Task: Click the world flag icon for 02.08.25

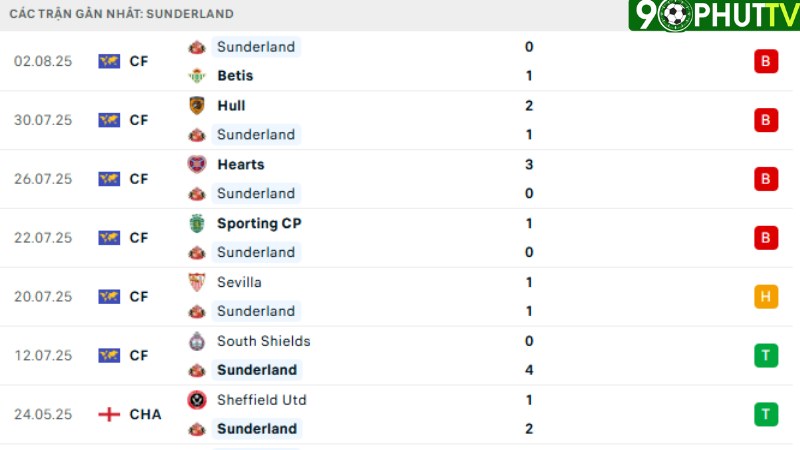Action: 109,61
